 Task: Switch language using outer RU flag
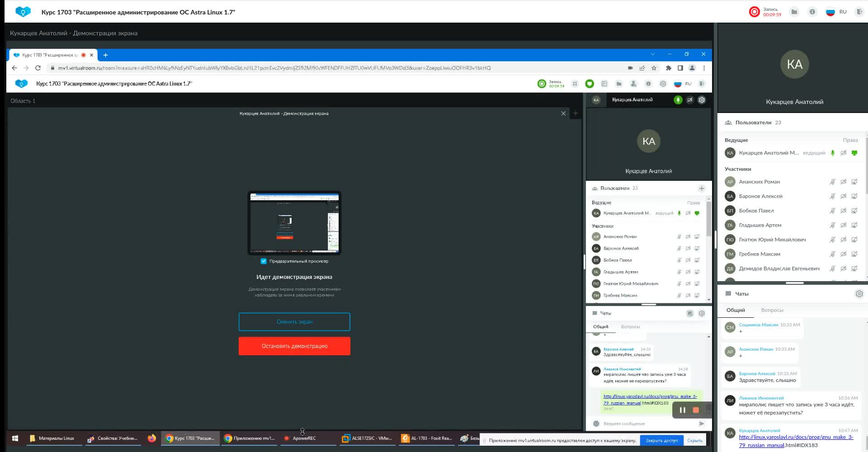click(x=830, y=12)
